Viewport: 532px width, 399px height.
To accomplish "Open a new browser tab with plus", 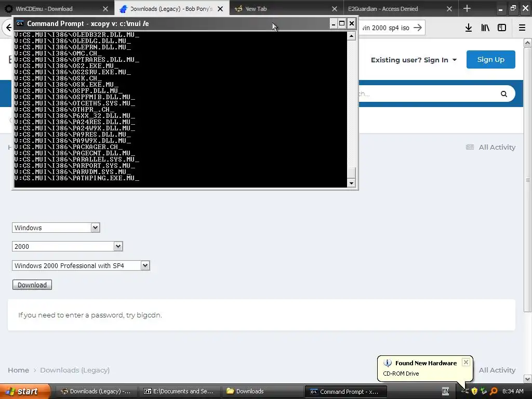I will click(x=467, y=8).
